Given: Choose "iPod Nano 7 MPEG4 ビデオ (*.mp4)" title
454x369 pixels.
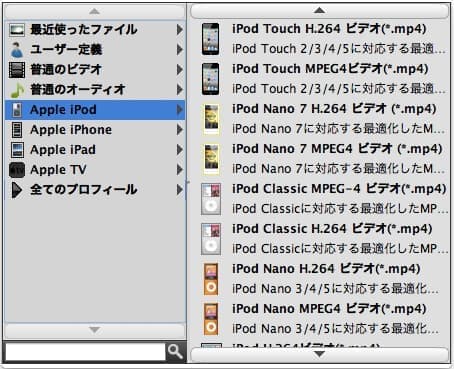Looking at the screenshot, I should (337, 149).
